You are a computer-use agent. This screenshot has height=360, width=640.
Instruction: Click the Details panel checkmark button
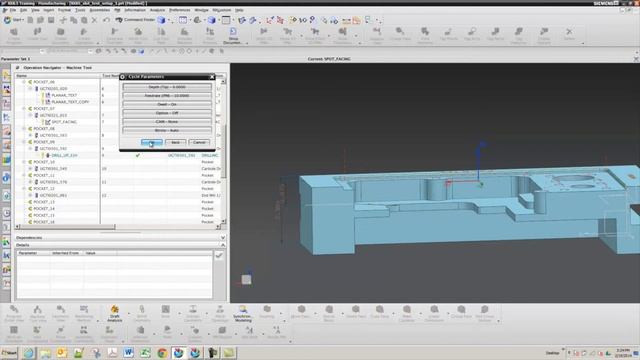click(x=219, y=256)
